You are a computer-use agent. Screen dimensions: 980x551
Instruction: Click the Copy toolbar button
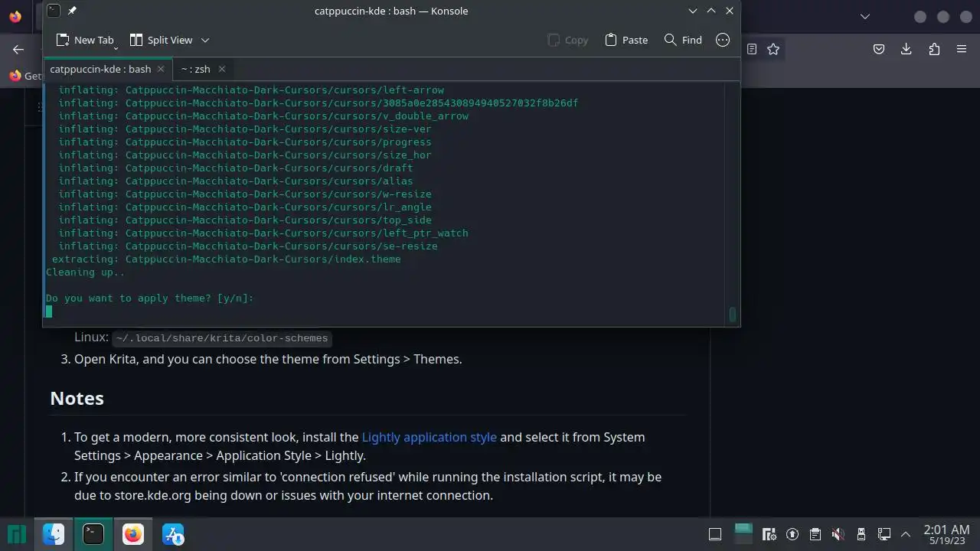click(568, 40)
